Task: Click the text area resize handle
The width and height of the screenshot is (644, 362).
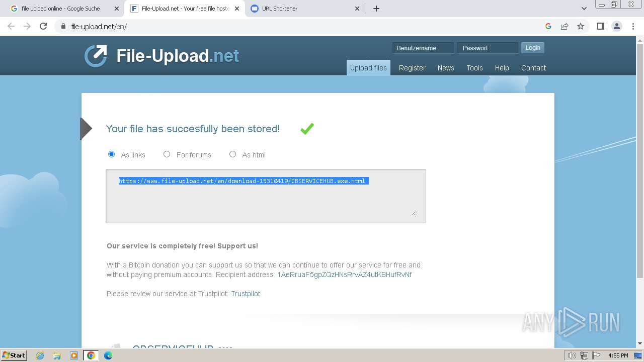Action: [x=414, y=213]
